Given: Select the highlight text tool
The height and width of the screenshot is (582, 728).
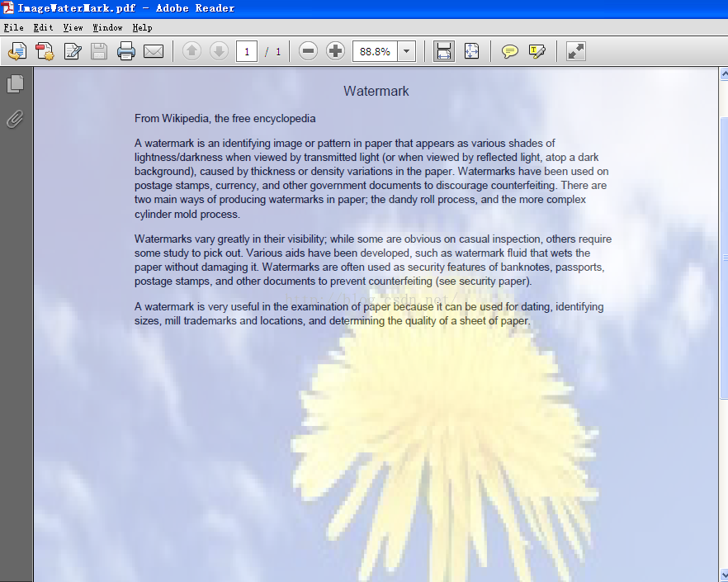Looking at the screenshot, I should pyautogui.click(x=537, y=51).
